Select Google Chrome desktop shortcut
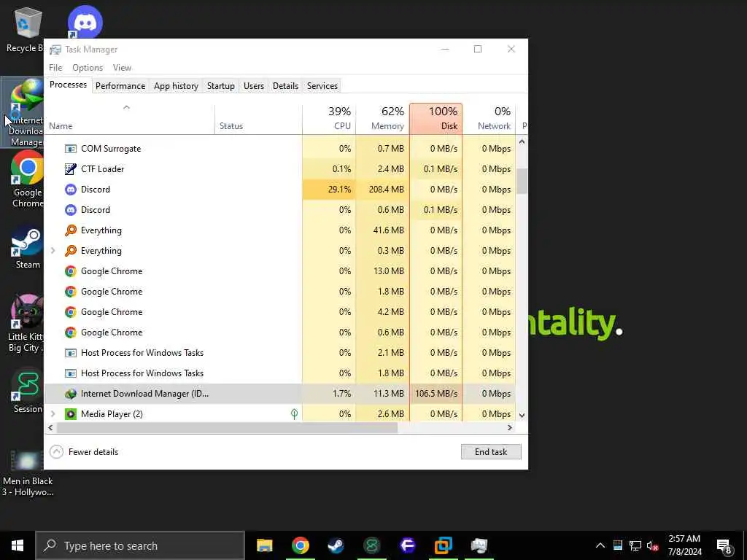Image resolution: width=747 pixels, height=560 pixels. point(27,179)
